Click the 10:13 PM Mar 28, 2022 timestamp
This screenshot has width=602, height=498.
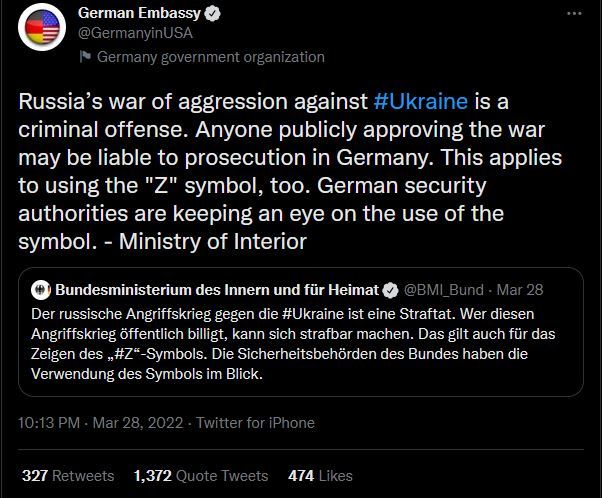[x=101, y=423]
